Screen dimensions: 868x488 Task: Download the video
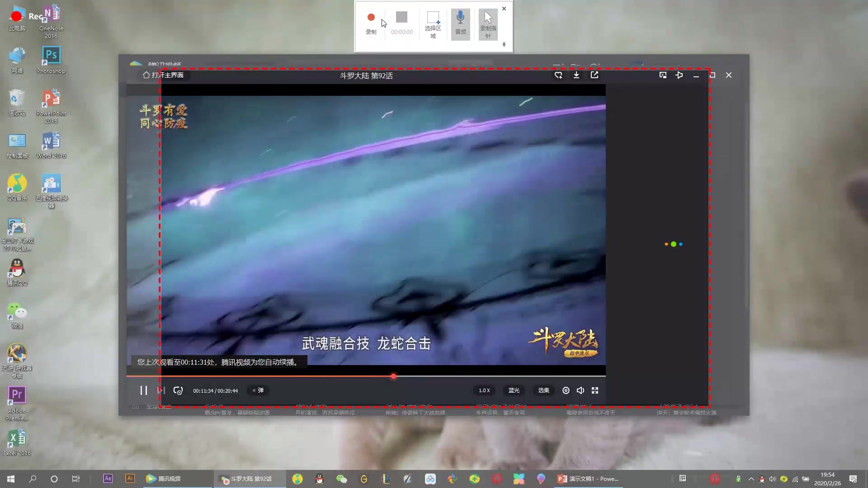click(576, 75)
